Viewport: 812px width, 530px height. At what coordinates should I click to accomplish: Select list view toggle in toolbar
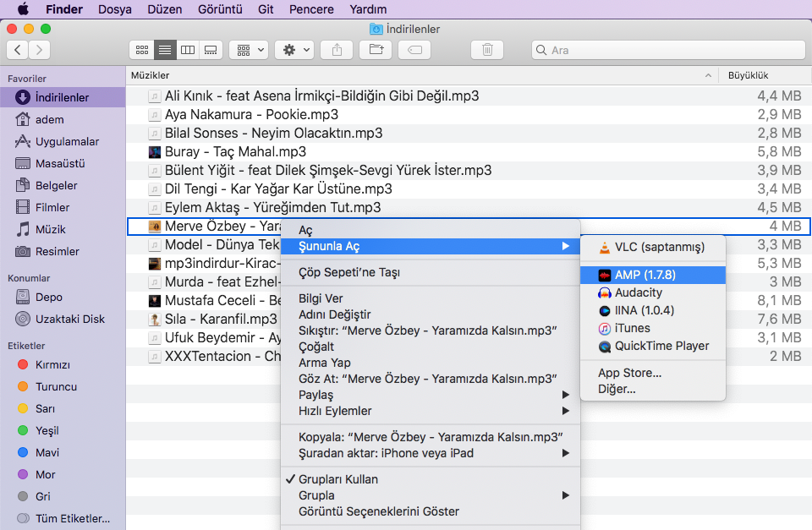(x=165, y=50)
